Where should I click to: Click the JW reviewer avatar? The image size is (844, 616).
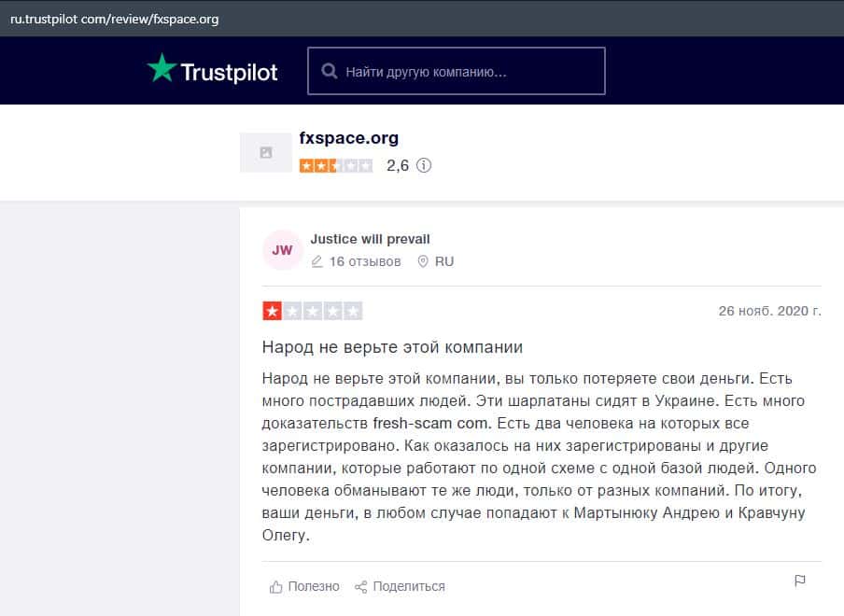click(x=282, y=250)
